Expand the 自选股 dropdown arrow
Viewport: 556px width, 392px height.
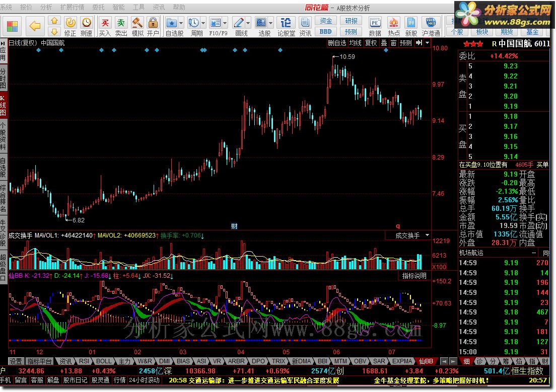181,23
